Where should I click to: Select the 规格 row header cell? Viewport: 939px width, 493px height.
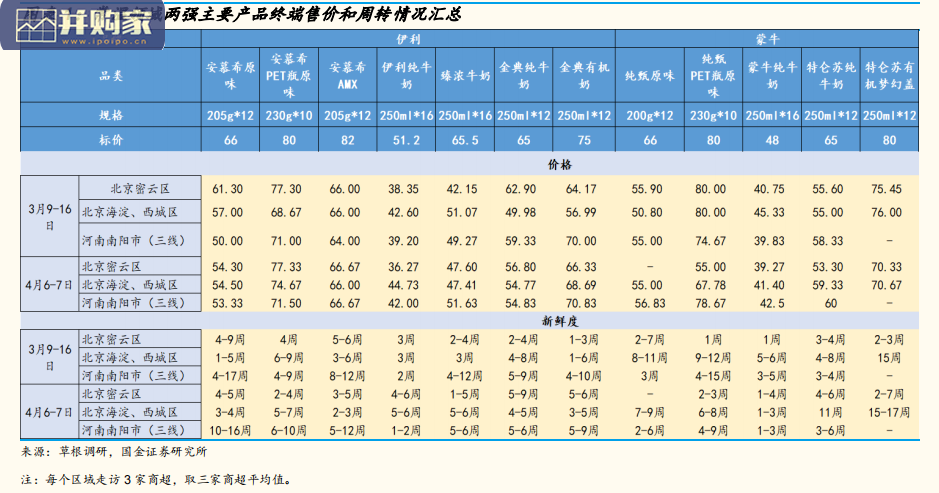coord(111,115)
